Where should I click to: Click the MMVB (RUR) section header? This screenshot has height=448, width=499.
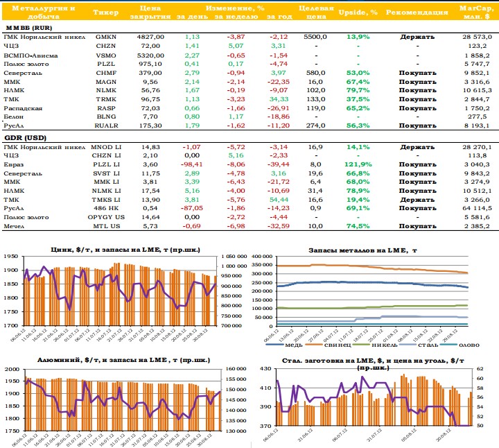[x=29, y=28]
